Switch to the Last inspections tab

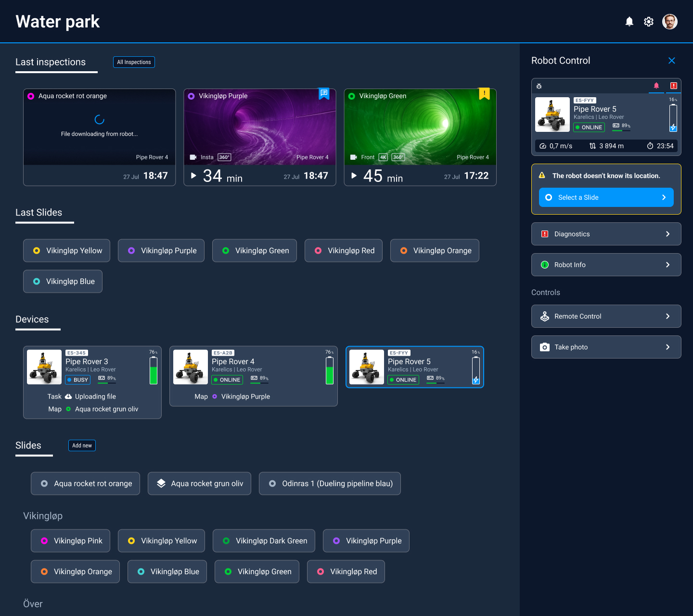coord(51,62)
